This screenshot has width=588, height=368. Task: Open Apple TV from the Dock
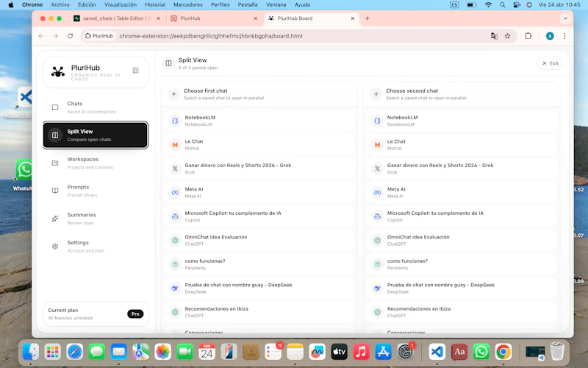coord(339,352)
